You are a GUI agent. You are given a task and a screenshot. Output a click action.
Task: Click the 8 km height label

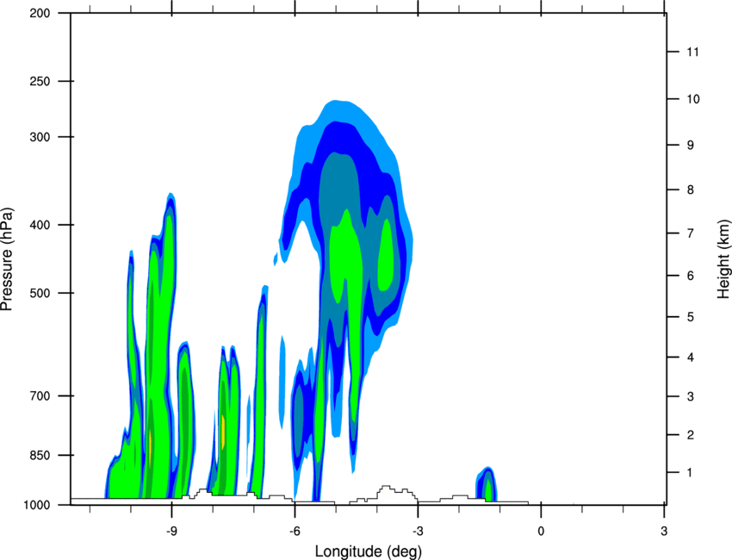tap(691, 190)
